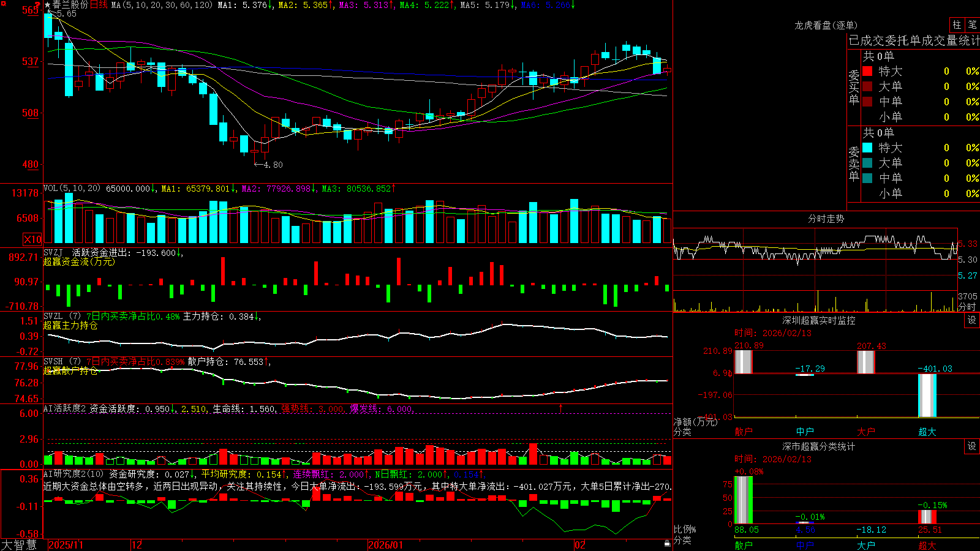Click the 分时走势 panel title
This screenshot has width=980, height=551.
coord(826,219)
